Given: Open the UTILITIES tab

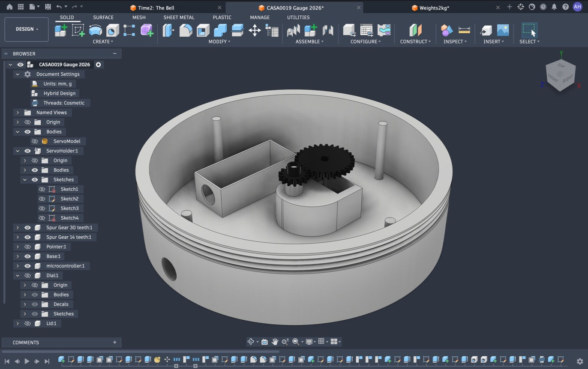Looking at the screenshot, I should click(298, 18).
